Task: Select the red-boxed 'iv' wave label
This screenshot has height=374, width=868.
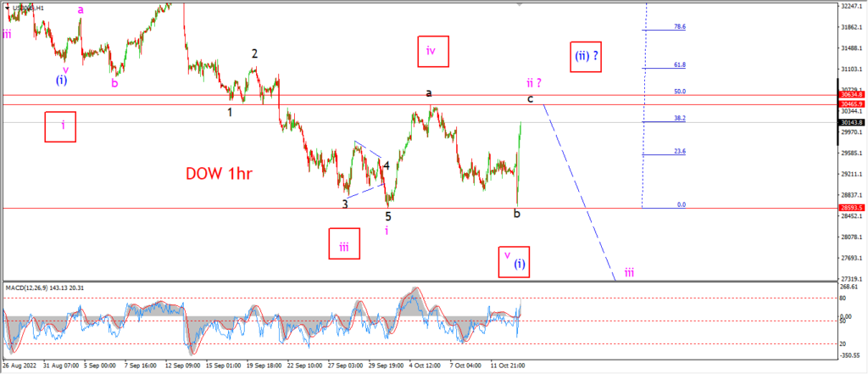Action: 433,52
